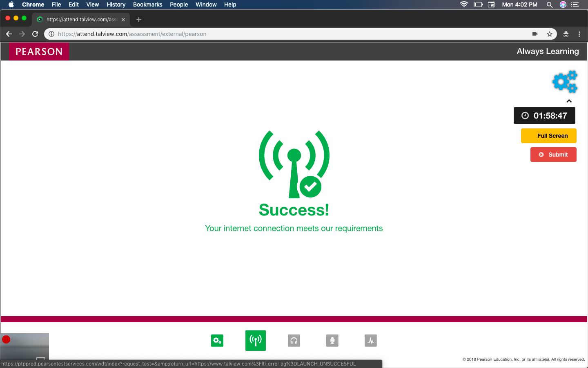Click the 'Always Learning' header text
The image size is (588, 368).
pos(548,51)
